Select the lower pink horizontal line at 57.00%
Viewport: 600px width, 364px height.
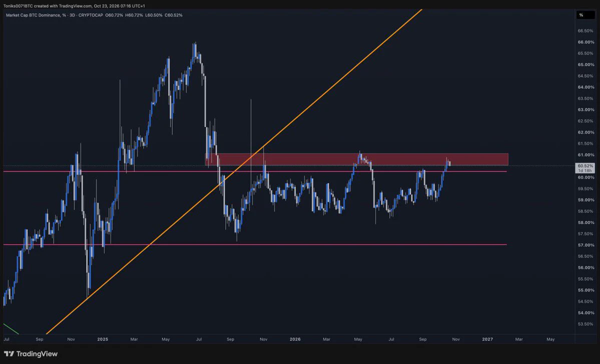(255, 244)
